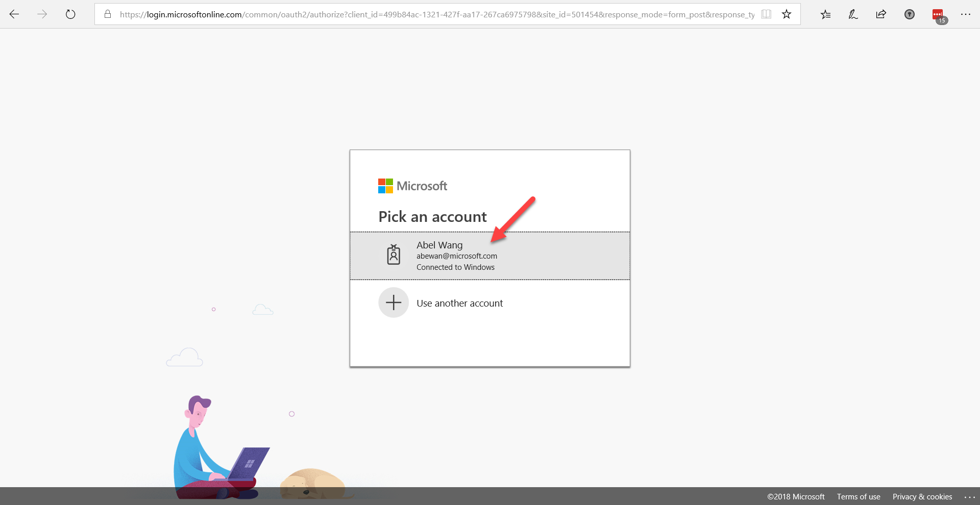
Task: Open browser Settings and more menu
Action: 966,14
